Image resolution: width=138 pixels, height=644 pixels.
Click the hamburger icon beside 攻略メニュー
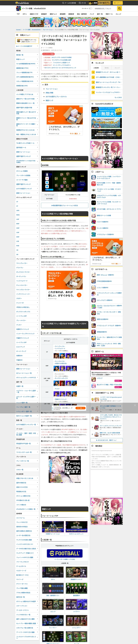(17, 35)
